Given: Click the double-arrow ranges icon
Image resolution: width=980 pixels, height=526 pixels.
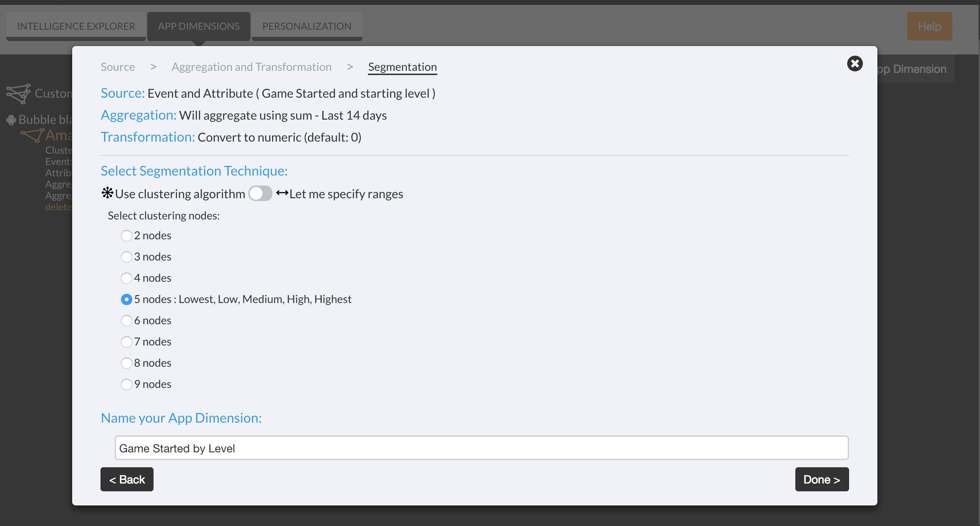Looking at the screenshot, I should point(282,193).
